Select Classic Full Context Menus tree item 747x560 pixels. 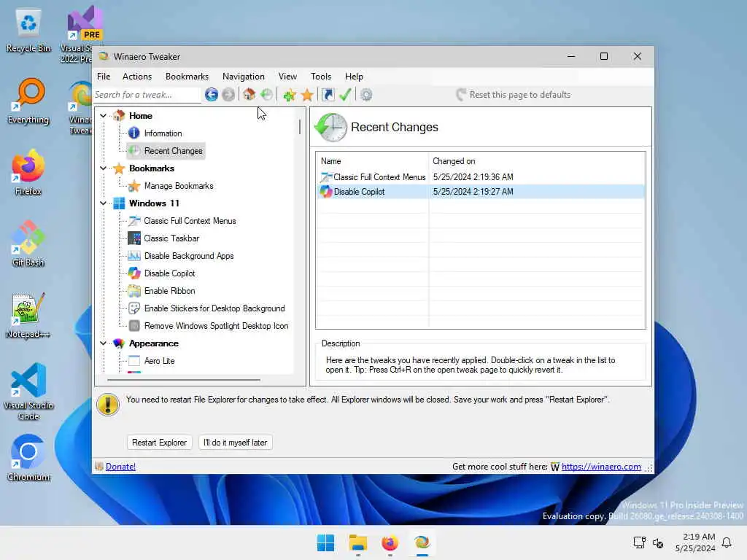190,221
